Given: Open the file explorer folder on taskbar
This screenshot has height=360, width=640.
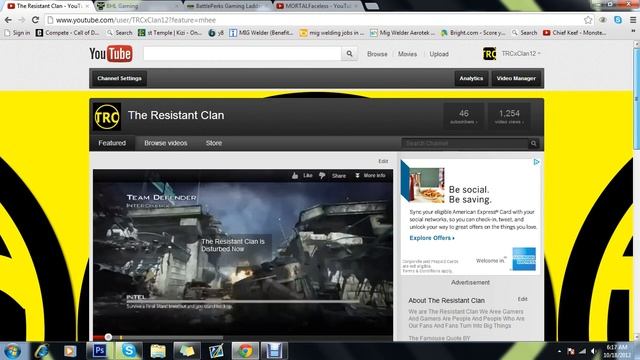Looking at the screenshot, I should (x=158, y=351).
